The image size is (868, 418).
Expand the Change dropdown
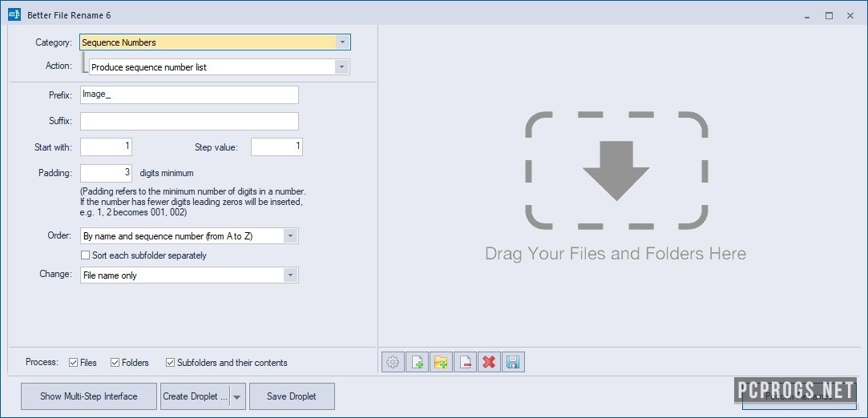[x=291, y=275]
